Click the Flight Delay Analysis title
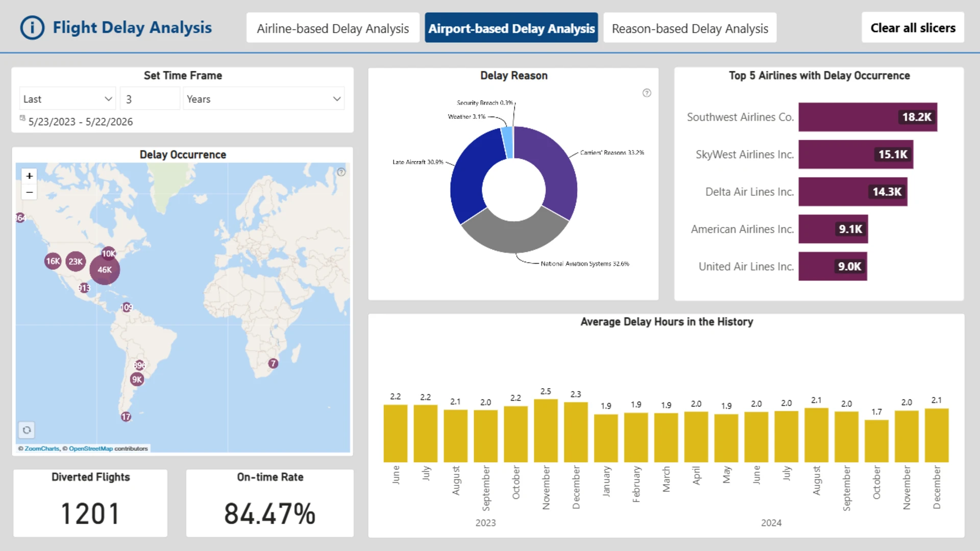980x551 pixels. tap(132, 28)
